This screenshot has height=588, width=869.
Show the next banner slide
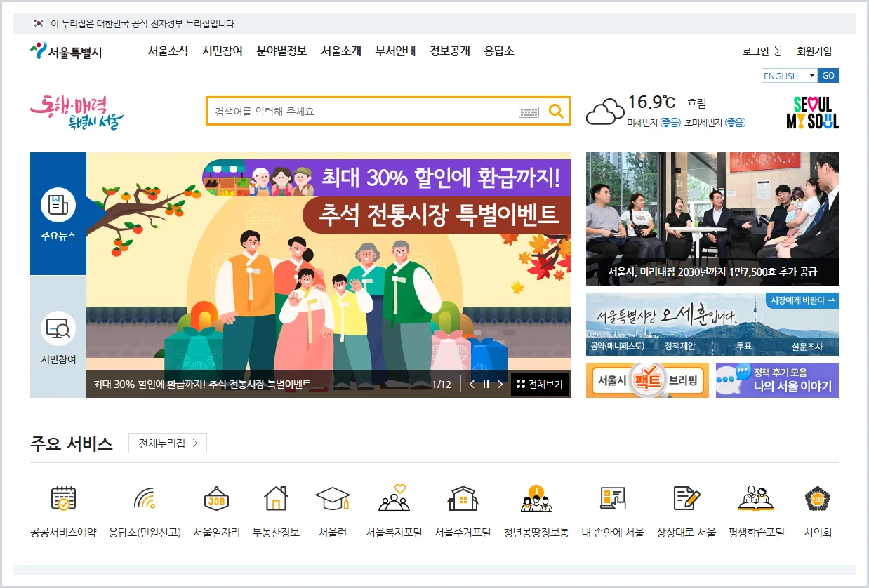point(500,384)
